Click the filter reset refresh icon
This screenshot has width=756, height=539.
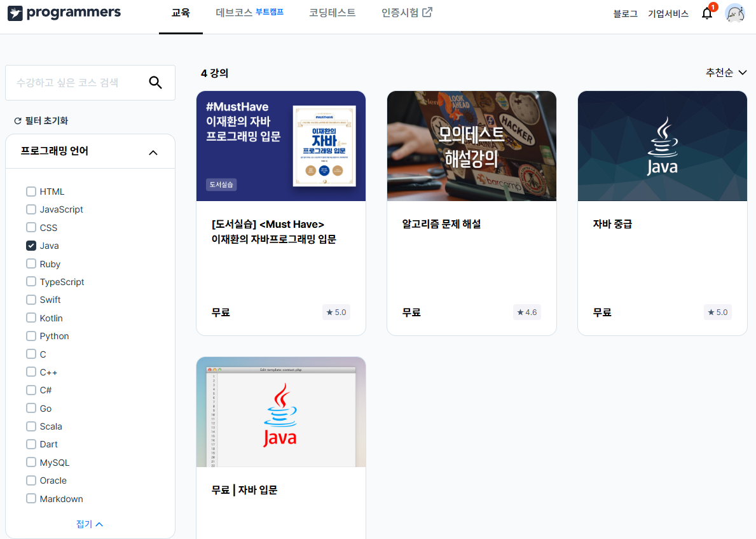coord(18,121)
